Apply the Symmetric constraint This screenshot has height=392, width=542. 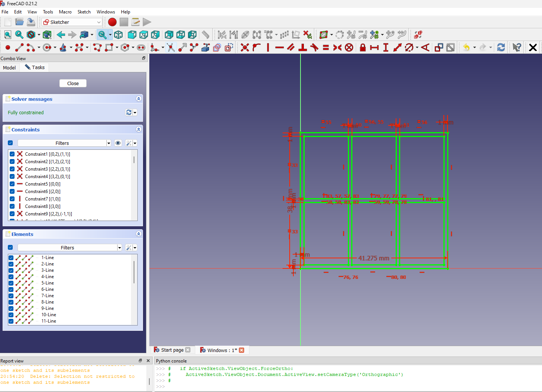click(337, 47)
